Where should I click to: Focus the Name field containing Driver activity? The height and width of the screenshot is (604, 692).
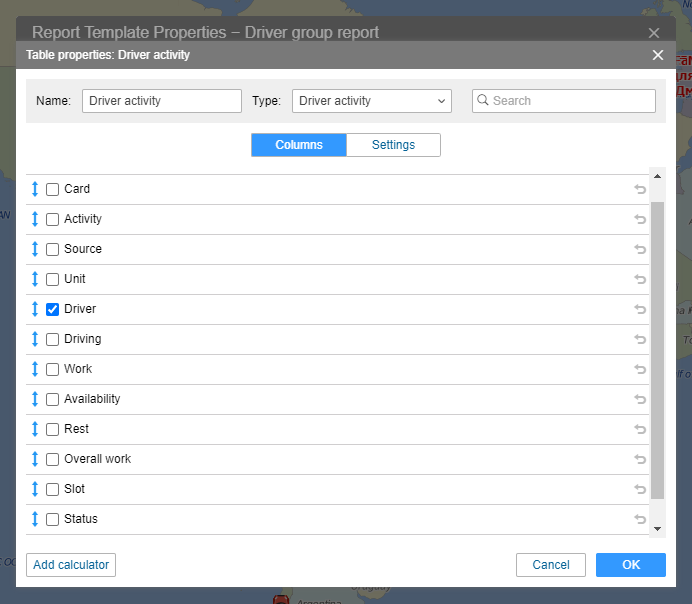[x=161, y=101]
